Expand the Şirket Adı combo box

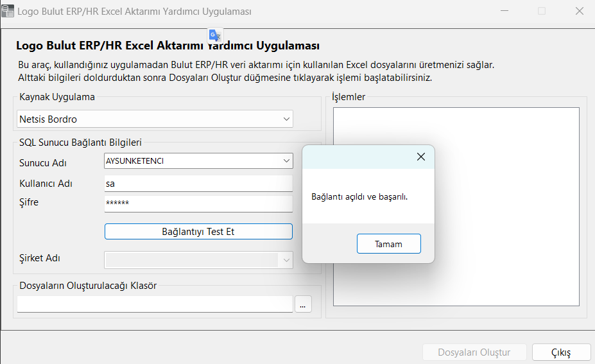click(286, 260)
